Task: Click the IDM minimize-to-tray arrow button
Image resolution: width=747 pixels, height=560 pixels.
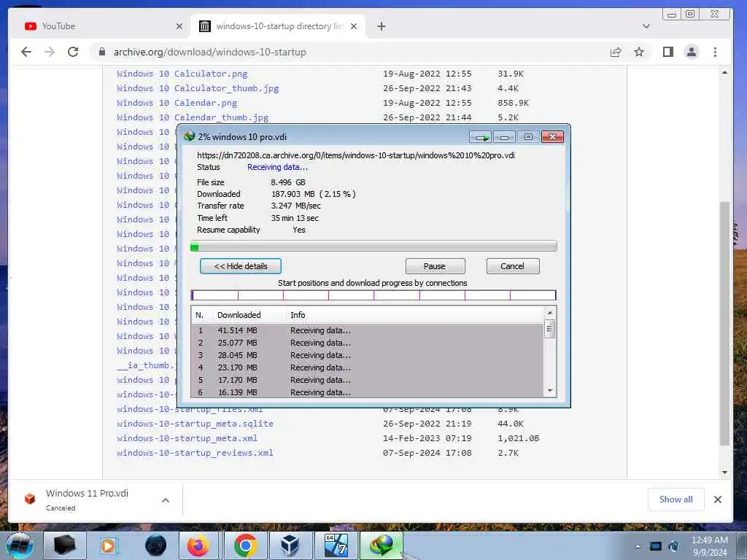Action: click(x=481, y=137)
